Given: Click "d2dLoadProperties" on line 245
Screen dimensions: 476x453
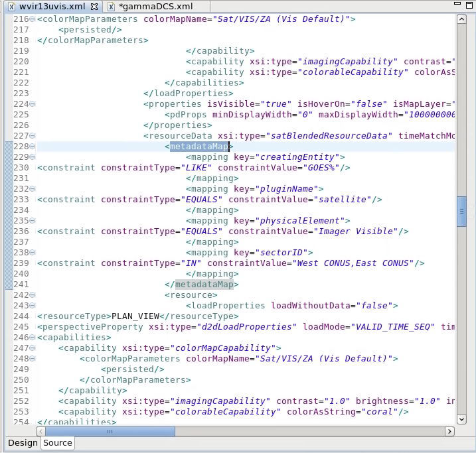Looking at the screenshot, I should [247, 327].
